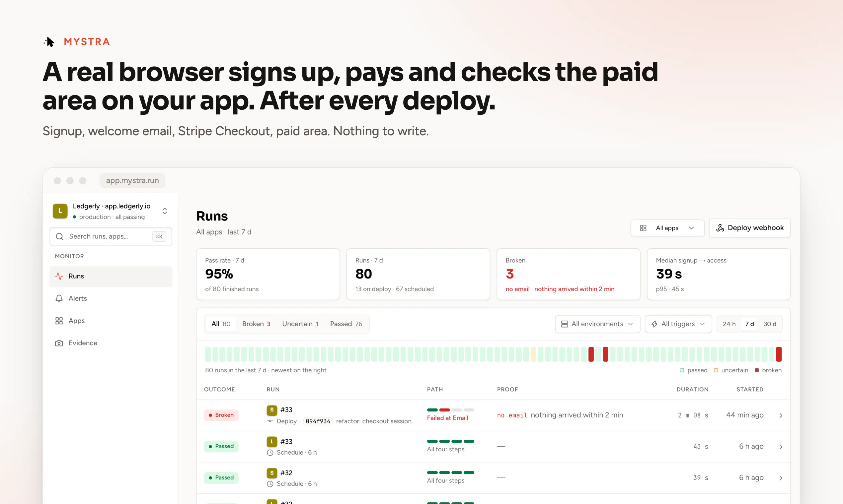Click the uncertain legend dot

pyautogui.click(x=716, y=370)
